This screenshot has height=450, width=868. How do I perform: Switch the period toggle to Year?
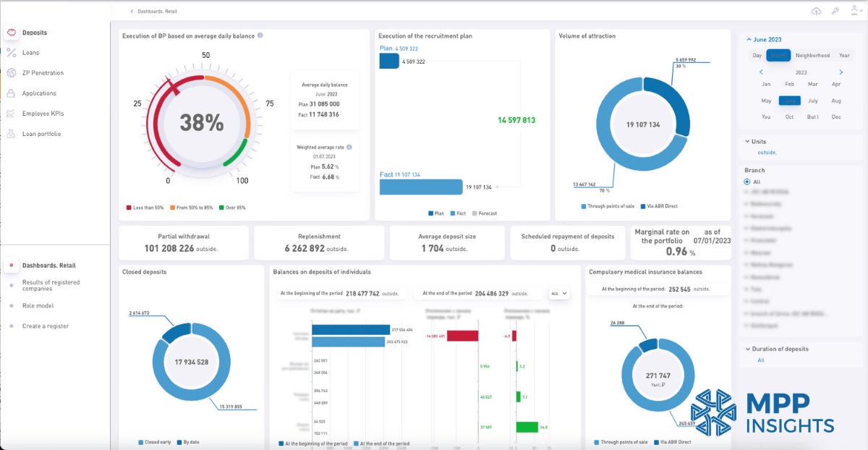[843, 55]
